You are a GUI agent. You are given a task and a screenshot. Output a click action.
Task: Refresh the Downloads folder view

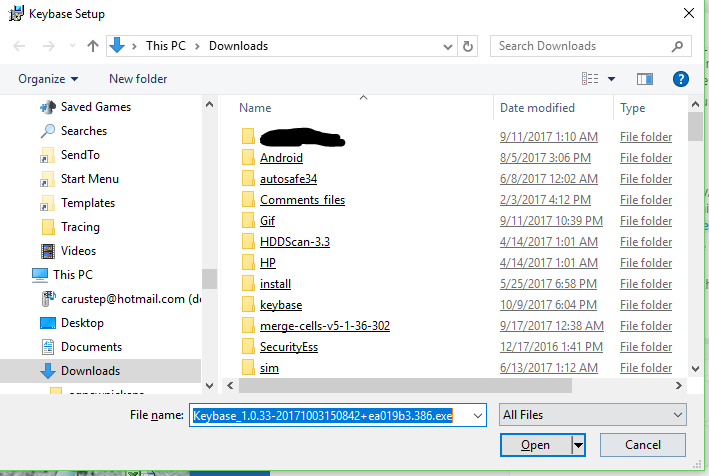[x=468, y=46]
